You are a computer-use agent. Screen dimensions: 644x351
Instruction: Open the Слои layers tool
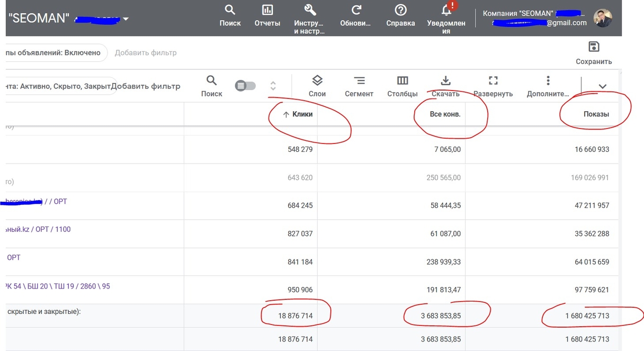click(317, 80)
